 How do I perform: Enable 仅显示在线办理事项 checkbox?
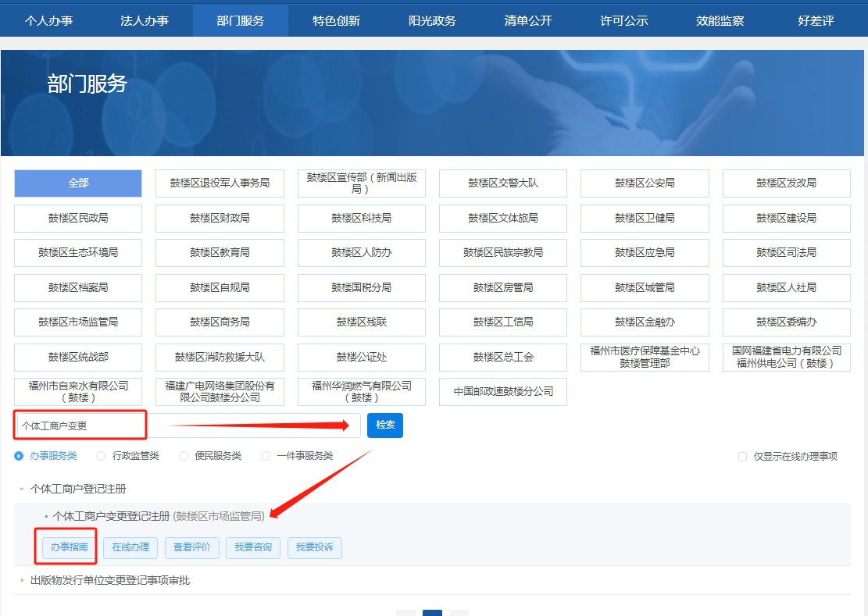pyautogui.click(x=742, y=457)
